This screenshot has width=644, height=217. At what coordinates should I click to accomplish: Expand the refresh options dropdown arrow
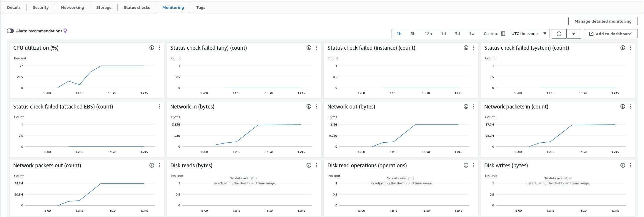574,34
